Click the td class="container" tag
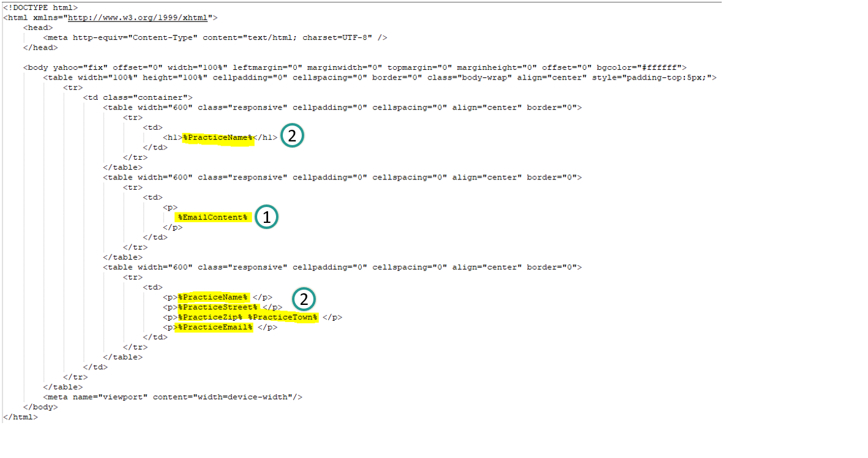868x458 pixels. click(x=138, y=97)
